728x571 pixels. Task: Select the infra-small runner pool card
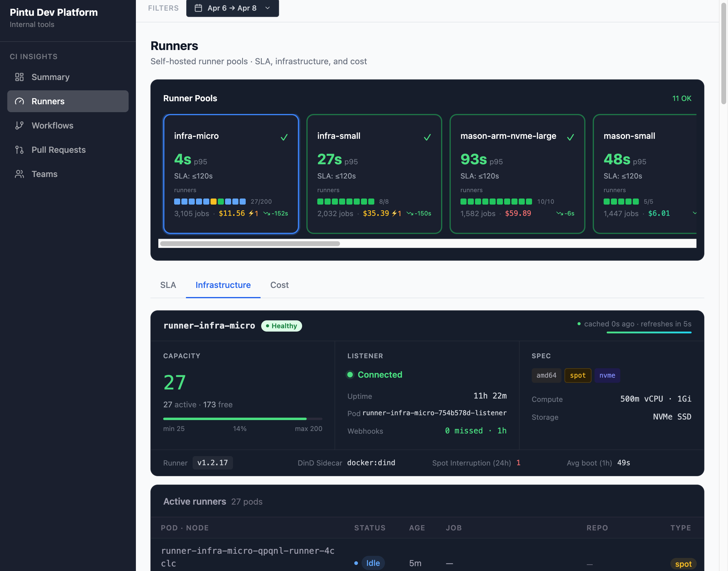pyautogui.click(x=374, y=174)
